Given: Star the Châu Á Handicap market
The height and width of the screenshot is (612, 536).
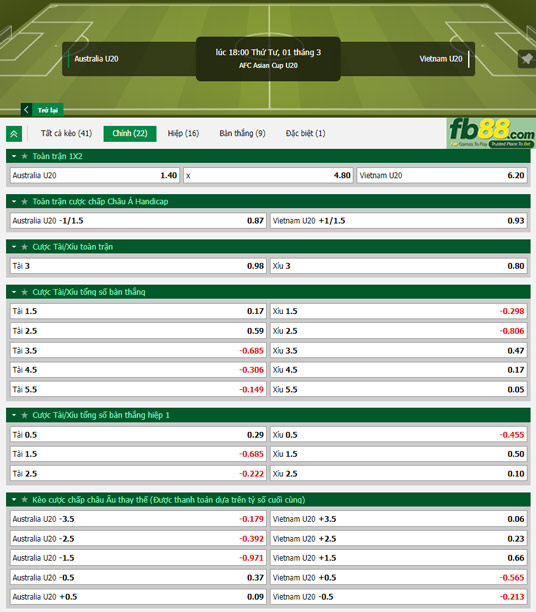Looking at the screenshot, I should point(25,201).
